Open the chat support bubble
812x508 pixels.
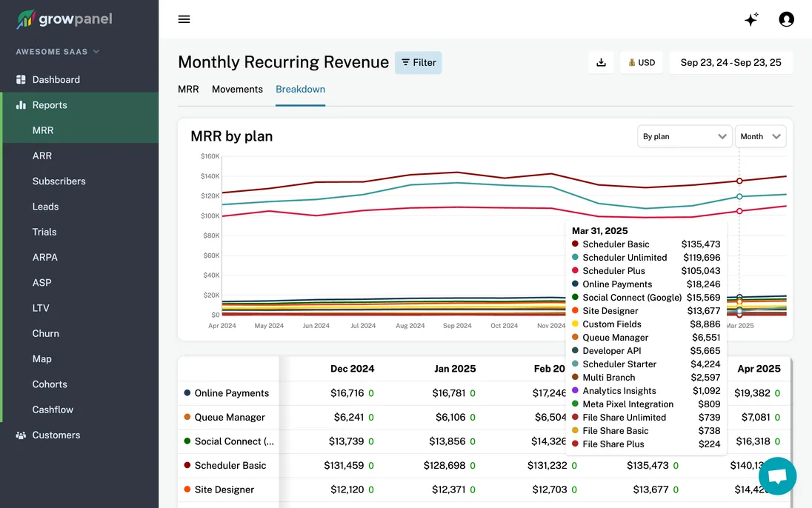(777, 476)
